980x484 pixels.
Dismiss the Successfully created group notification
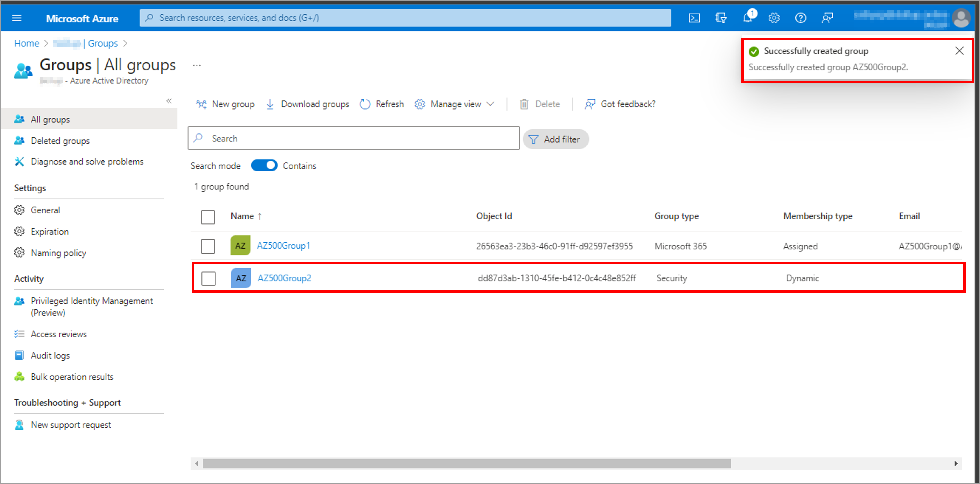point(960,51)
